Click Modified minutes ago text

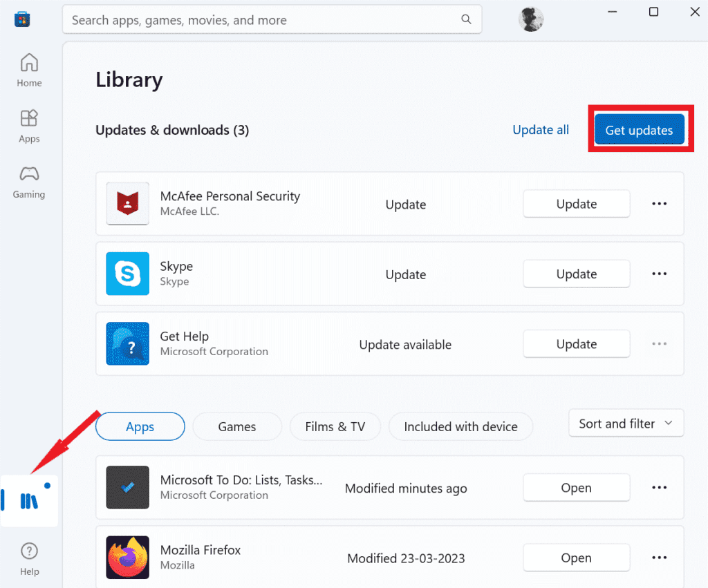[x=406, y=489]
